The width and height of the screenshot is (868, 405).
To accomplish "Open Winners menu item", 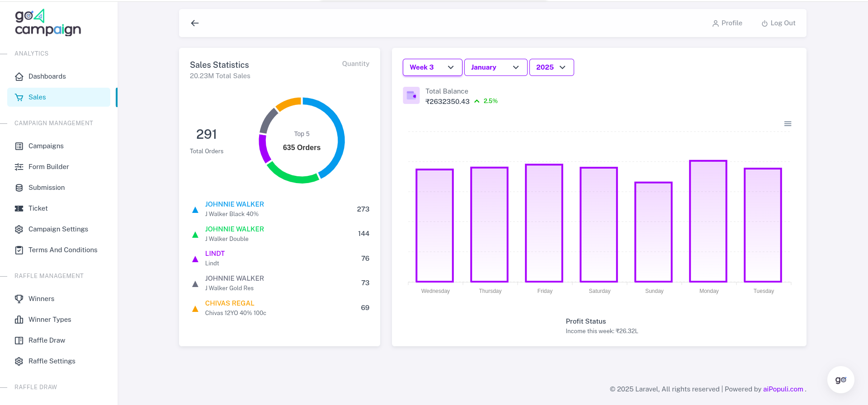I will click(x=59, y=299).
